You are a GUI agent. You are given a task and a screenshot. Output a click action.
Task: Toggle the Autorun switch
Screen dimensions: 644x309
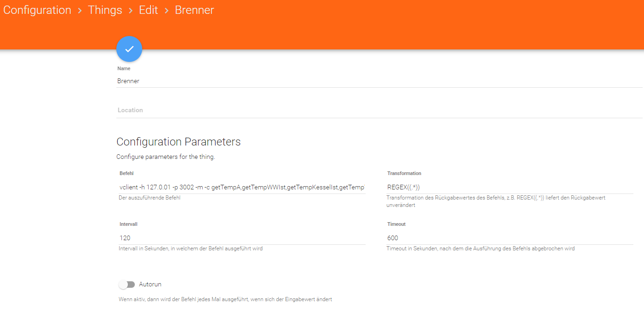click(126, 285)
